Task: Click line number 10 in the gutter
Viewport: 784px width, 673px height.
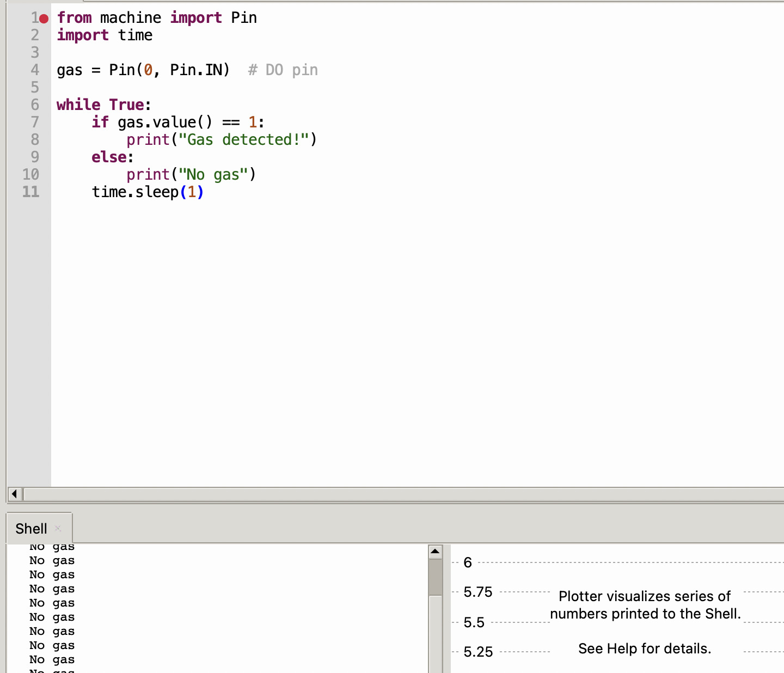Action: [x=31, y=175]
